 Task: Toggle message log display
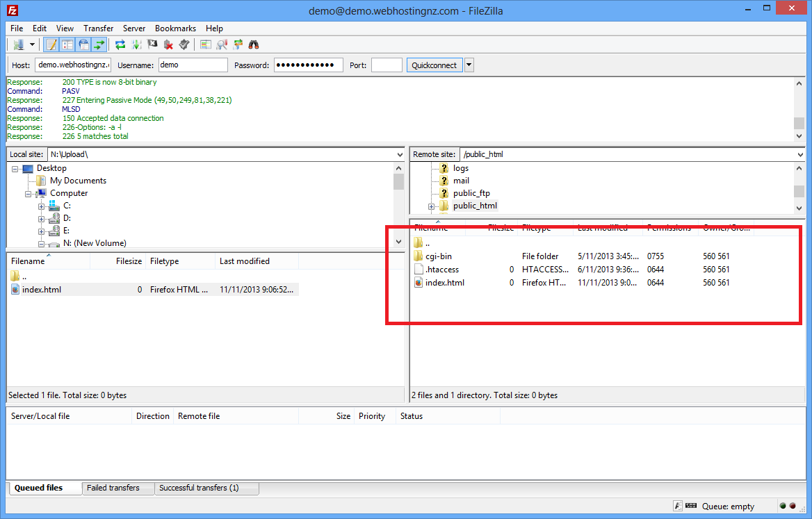coord(51,45)
